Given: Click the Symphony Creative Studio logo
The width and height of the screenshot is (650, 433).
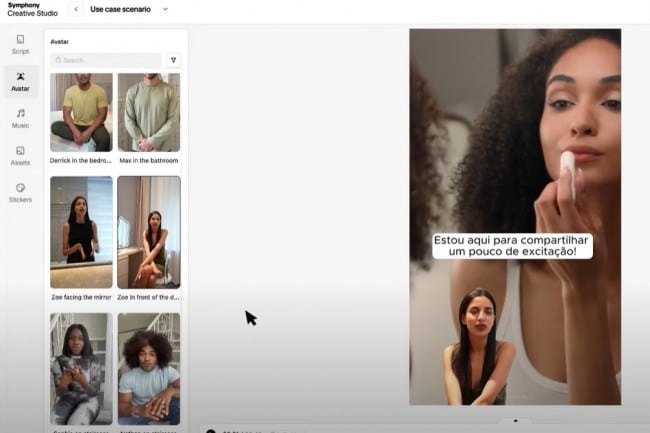Looking at the screenshot, I should tap(30, 9).
